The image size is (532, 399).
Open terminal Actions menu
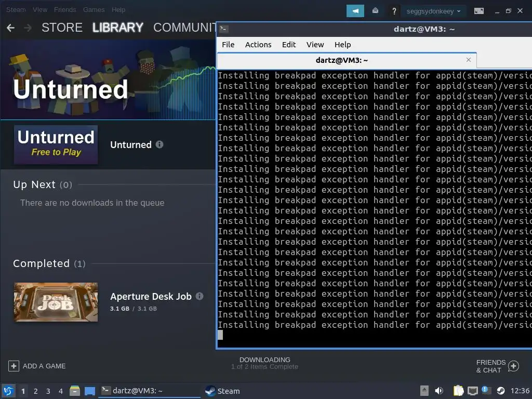click(x=258, y=45)
